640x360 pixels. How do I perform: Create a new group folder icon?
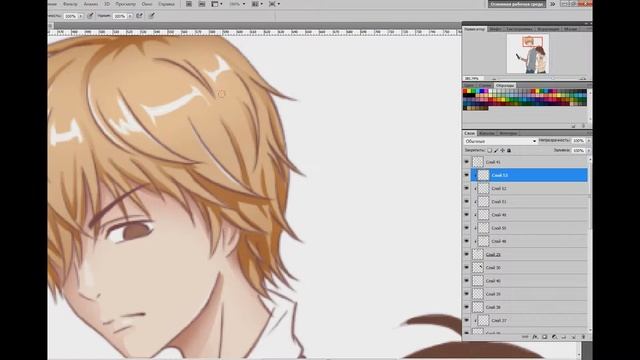tap(564, 337)
